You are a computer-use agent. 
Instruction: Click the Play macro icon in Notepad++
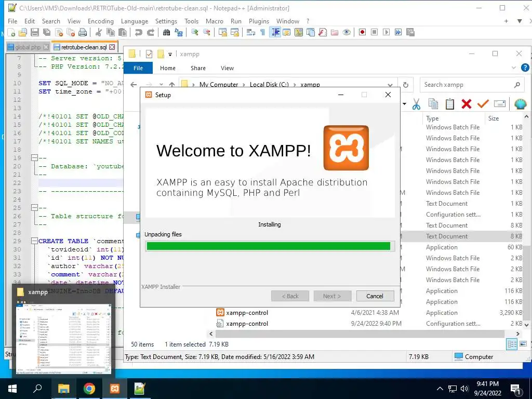point(386,32)
